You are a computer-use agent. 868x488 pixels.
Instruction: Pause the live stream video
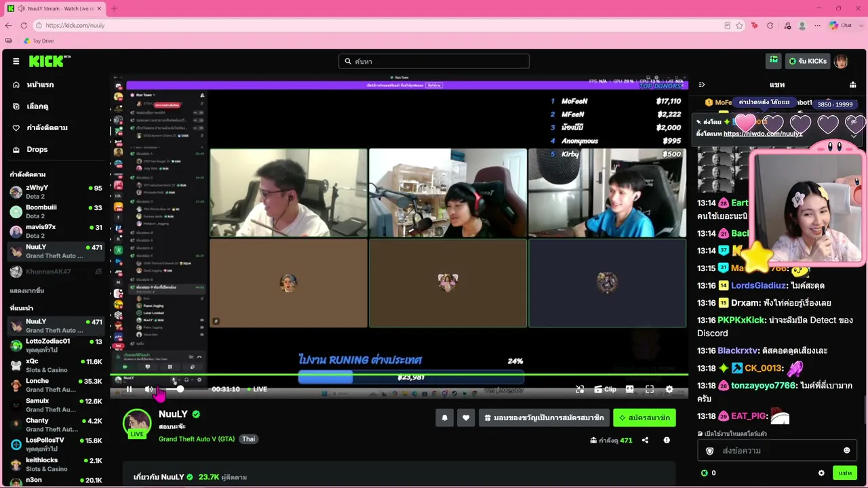point(129,389)
